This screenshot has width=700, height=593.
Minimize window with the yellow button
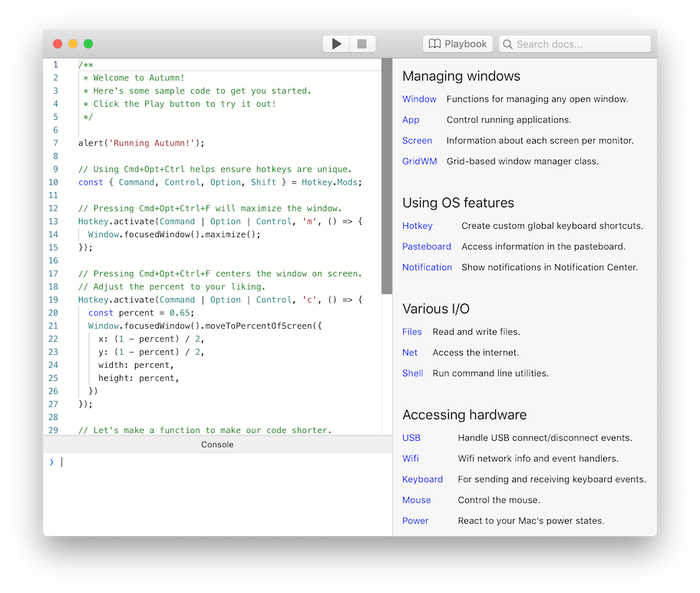73,44
